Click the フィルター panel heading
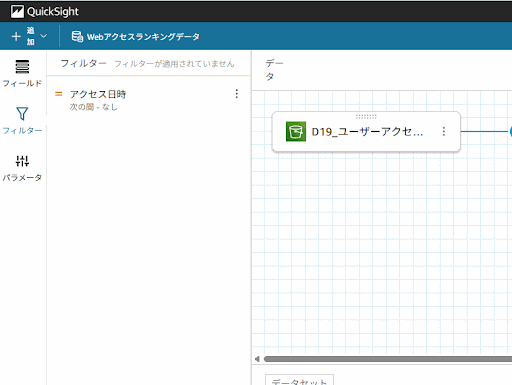This screenshot has height=385, width=512. (x=83, y=63)
